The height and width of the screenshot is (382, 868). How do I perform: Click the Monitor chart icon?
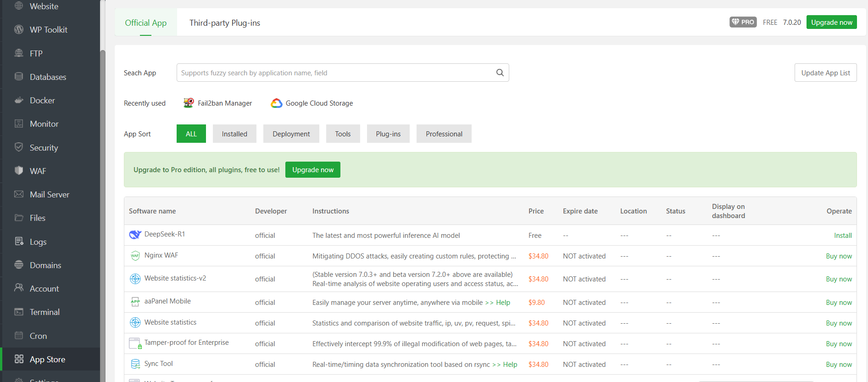[19, 124]
